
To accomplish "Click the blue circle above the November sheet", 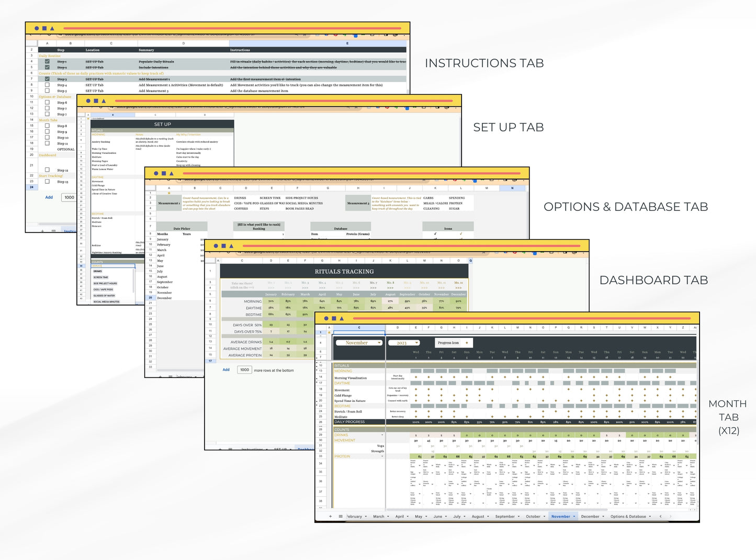I will click(326, 318).
